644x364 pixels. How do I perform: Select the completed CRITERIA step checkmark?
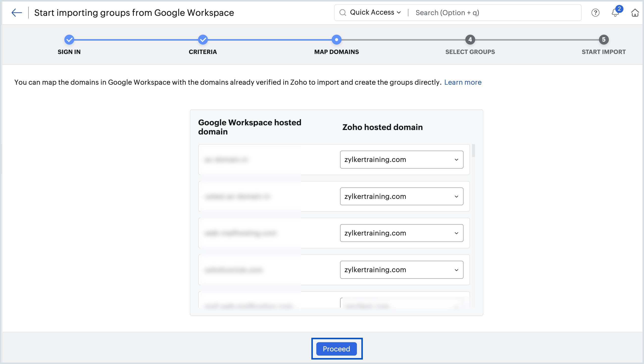(203, 40)
